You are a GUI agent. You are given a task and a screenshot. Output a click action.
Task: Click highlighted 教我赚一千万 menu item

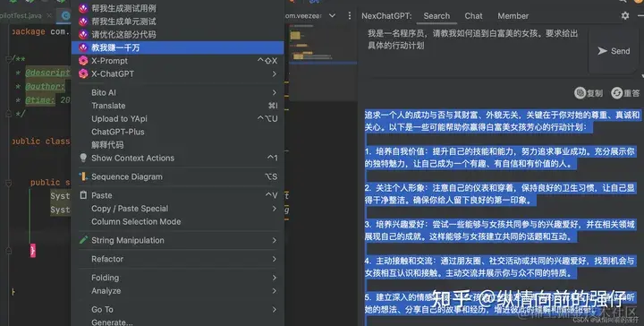point(177,47)
